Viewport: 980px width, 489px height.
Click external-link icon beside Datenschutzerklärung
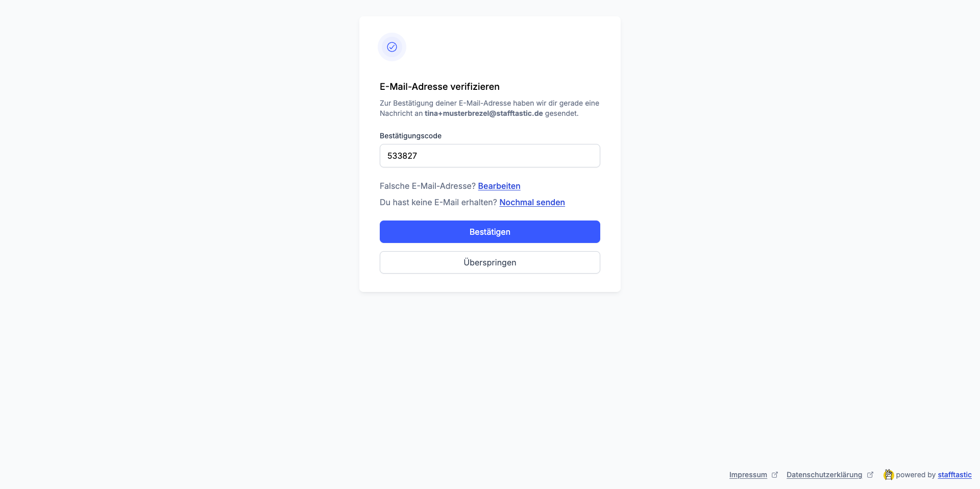[x=870, y=475]
